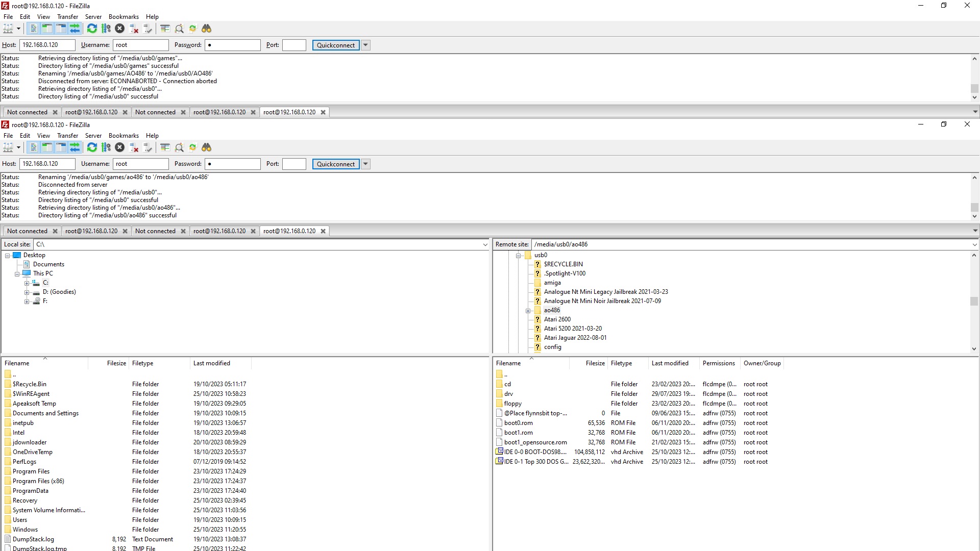Viewport: 980px width, 551px height.
Task: Toggle local directory tree in lower window
Action: pyautogui.click(x=47, y=147)
